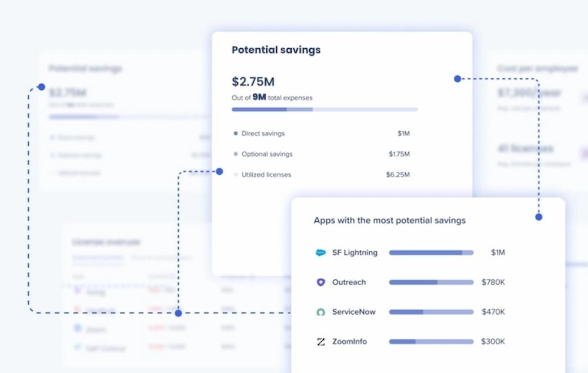Screen dimensions: 588x373
Task: Select the SAP Concur icon in the bottom table row
Action: click(x=77, y=348)
